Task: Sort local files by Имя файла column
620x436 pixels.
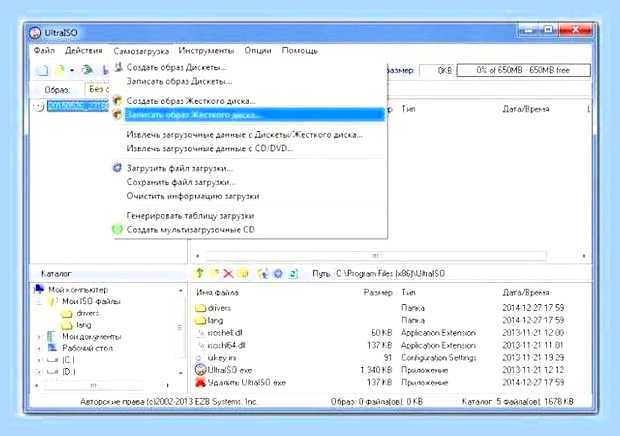Action: click(x=217, y=293)
